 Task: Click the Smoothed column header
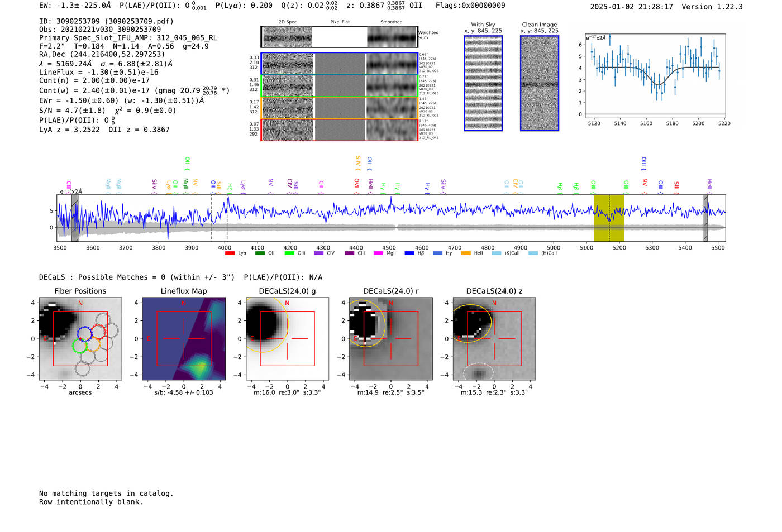click(x=392, y=22)
